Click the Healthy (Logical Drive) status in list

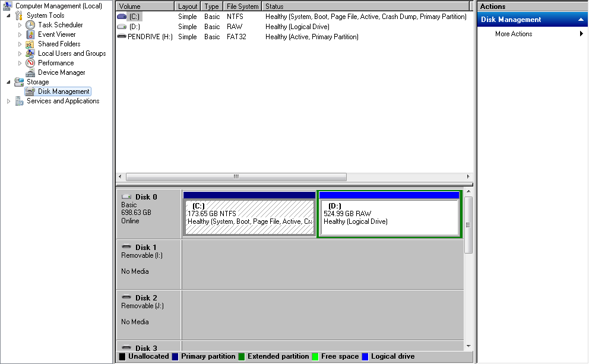[297, 27]
